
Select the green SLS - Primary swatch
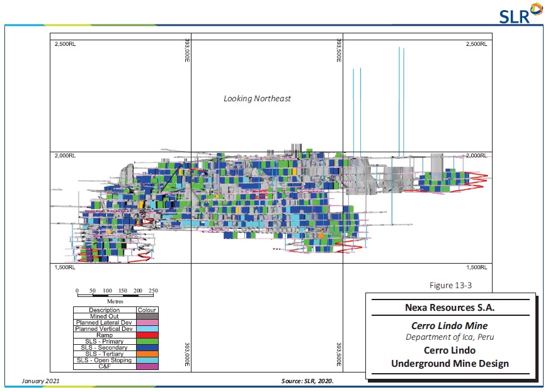pos(146,342)
